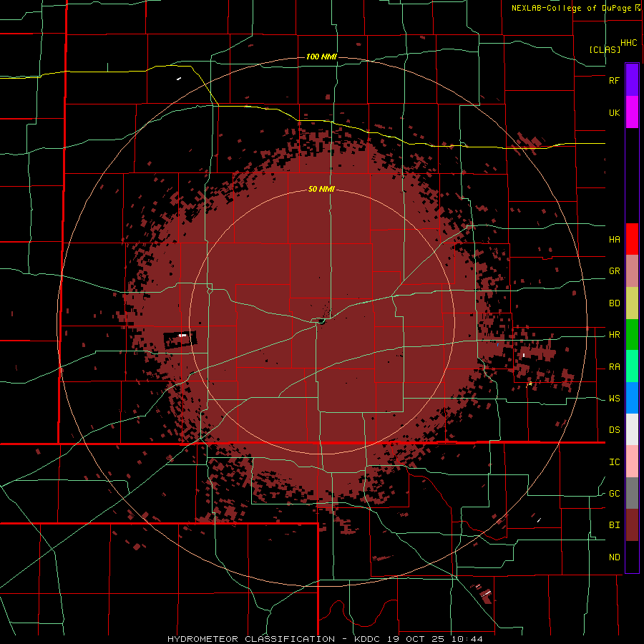Screen dimensions: 644x644
Task: Click the 50 NMI range ring label
Action: (321, 190)
